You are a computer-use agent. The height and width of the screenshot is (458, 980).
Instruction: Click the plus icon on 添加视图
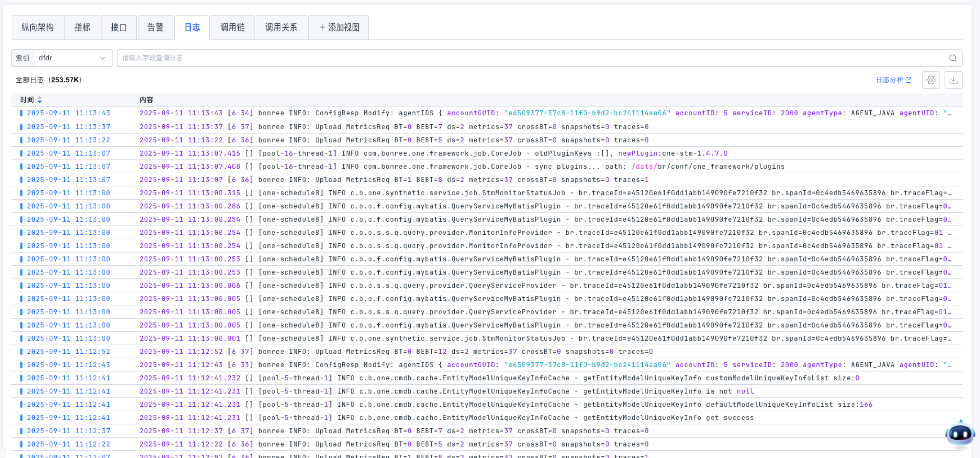[322, 27]
